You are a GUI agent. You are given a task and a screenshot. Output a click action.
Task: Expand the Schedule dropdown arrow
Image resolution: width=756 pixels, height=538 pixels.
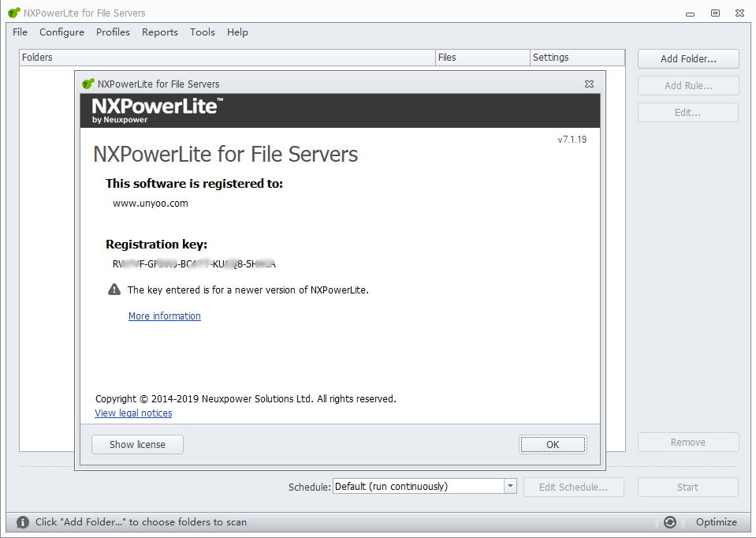pos(510,486)
